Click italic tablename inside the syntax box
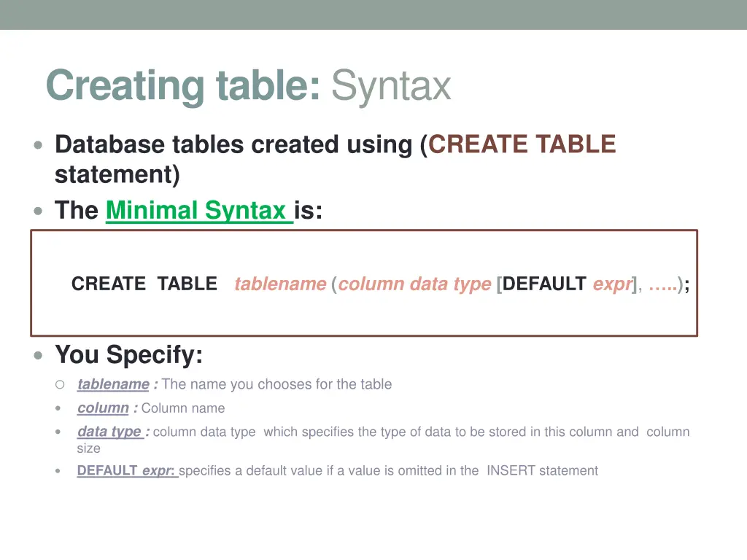This screenshot has width=747, height=560. pyautogui.click(x=280, y=284)
